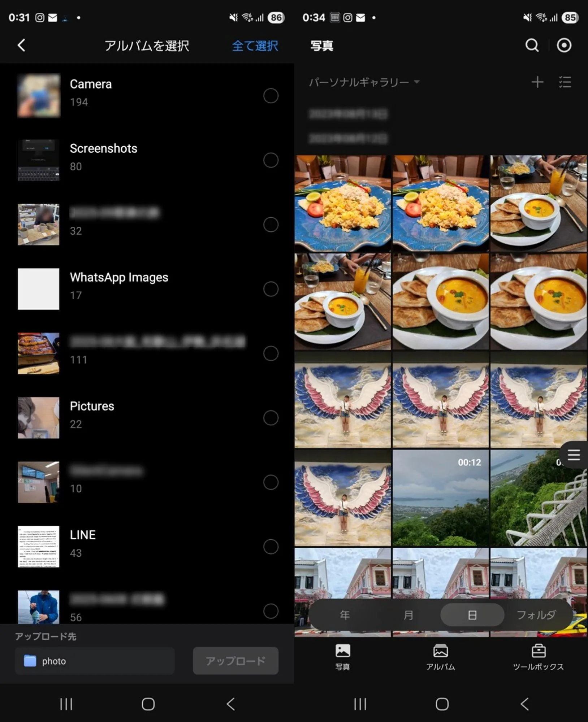Tap the floating side menu handle icon
Image resolution: width=588 pixels, height=722 pixels.
(574, 455)
